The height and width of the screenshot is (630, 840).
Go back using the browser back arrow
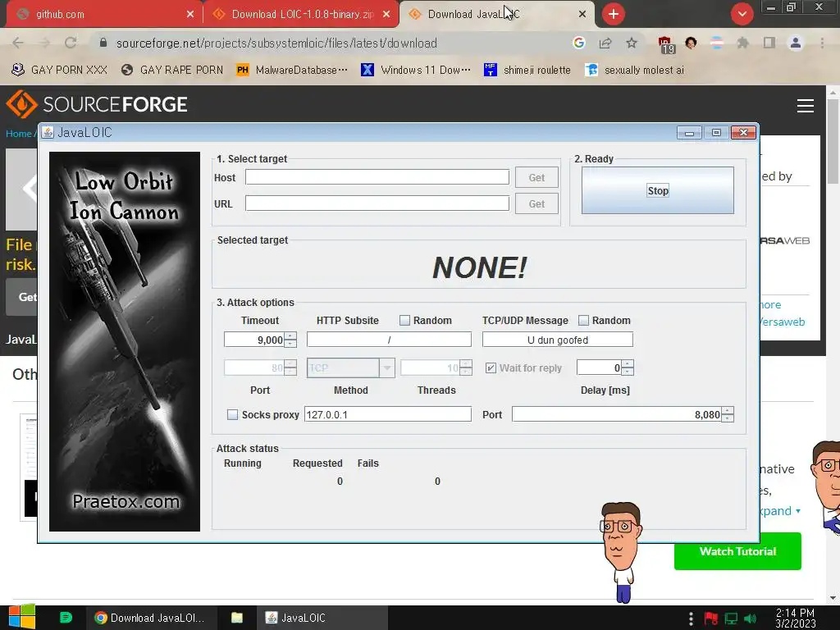click(18, 43)
